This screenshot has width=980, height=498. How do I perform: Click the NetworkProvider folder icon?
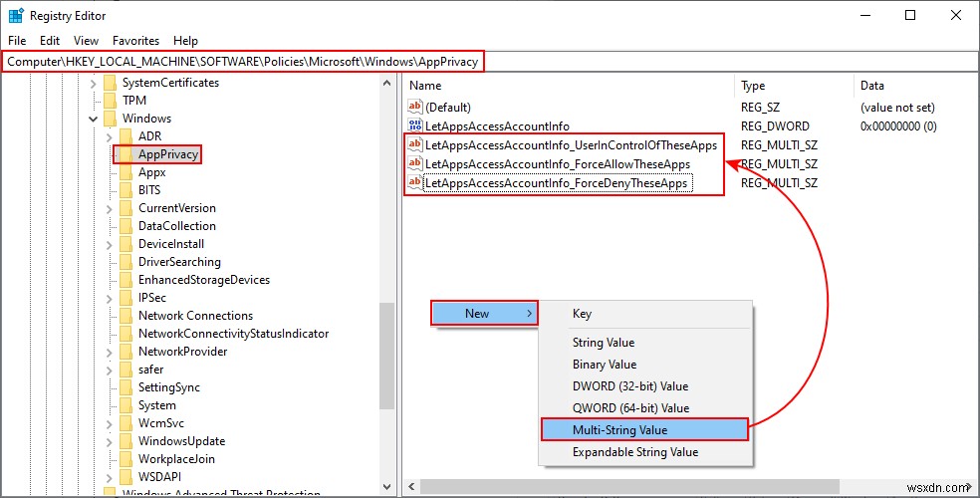(x=126, y=352)
